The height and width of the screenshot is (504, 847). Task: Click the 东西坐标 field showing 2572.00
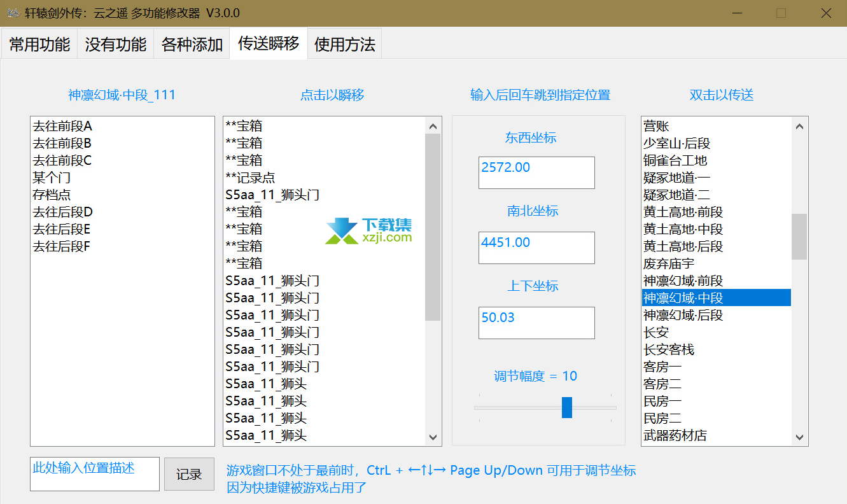point(536,172)
